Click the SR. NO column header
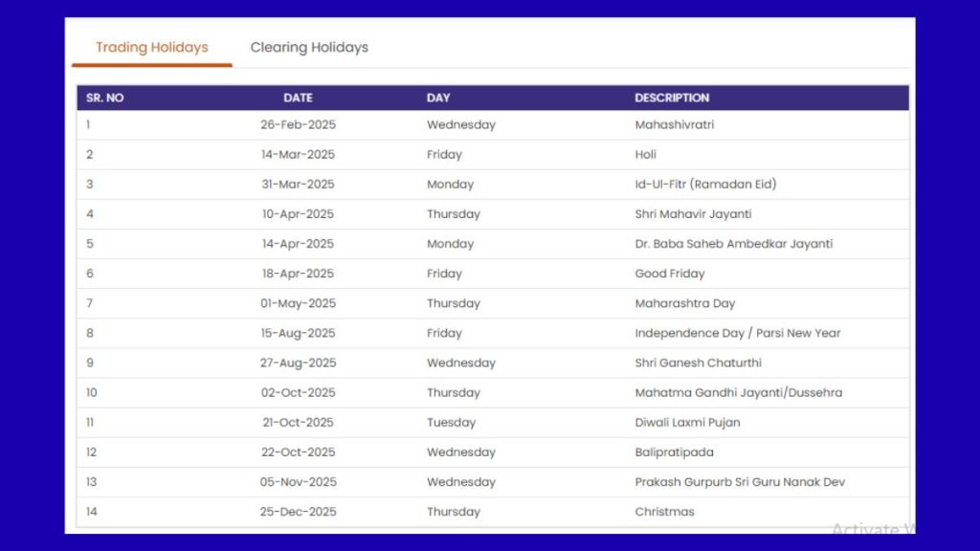The width and height of the screenshot is (980, 551). click(x=104, y=98)
